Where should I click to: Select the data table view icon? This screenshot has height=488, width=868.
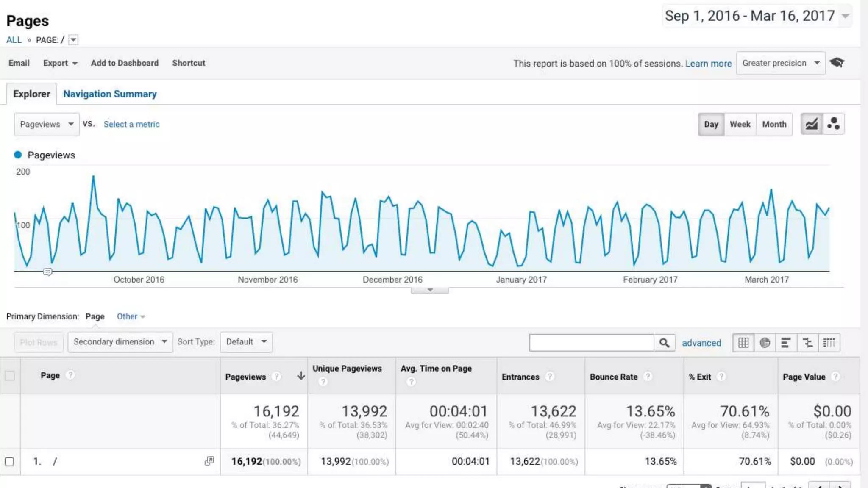click(x=743, y=343)
